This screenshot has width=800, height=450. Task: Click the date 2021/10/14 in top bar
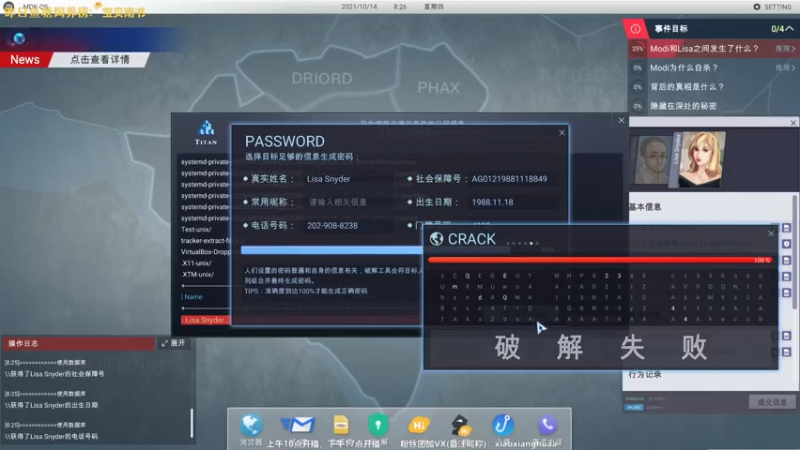click(359, 7)
